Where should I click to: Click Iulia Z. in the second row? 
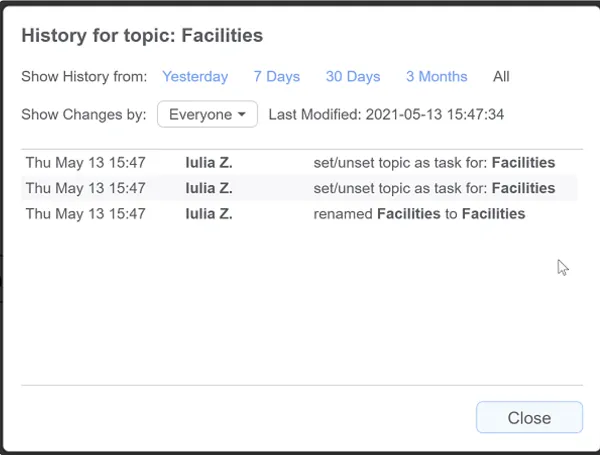click(x=209, y=188)
